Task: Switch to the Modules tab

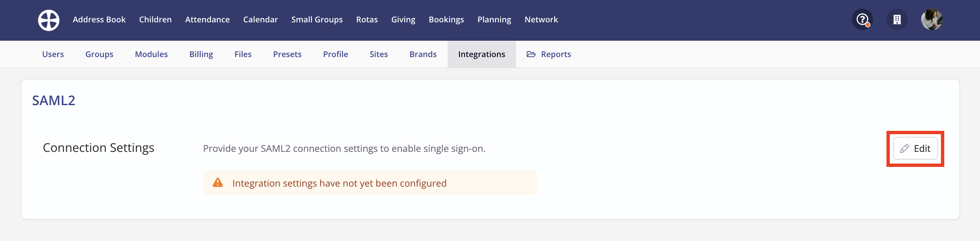Action: [x=151, y=54]
